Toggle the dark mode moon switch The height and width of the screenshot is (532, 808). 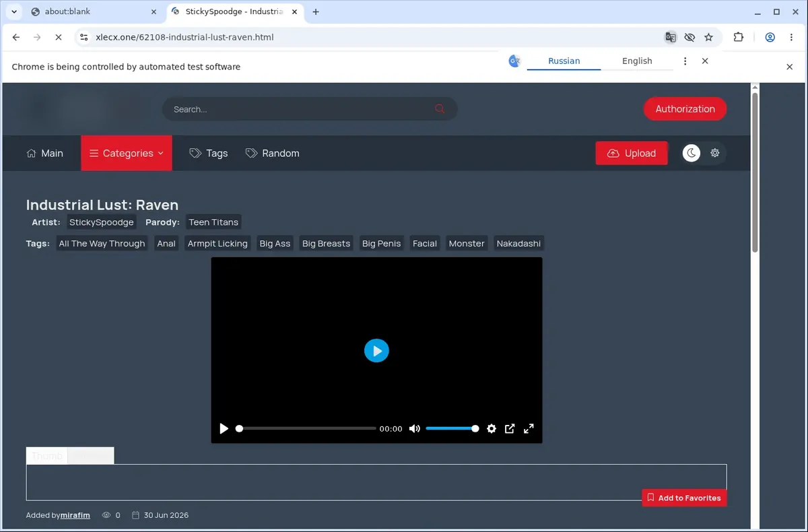click(692, 154)
